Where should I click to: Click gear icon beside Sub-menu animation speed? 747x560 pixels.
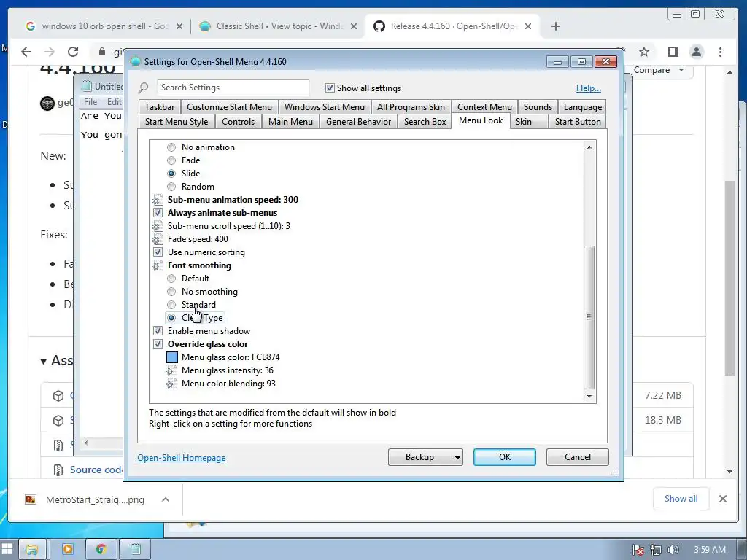[158, 200]
